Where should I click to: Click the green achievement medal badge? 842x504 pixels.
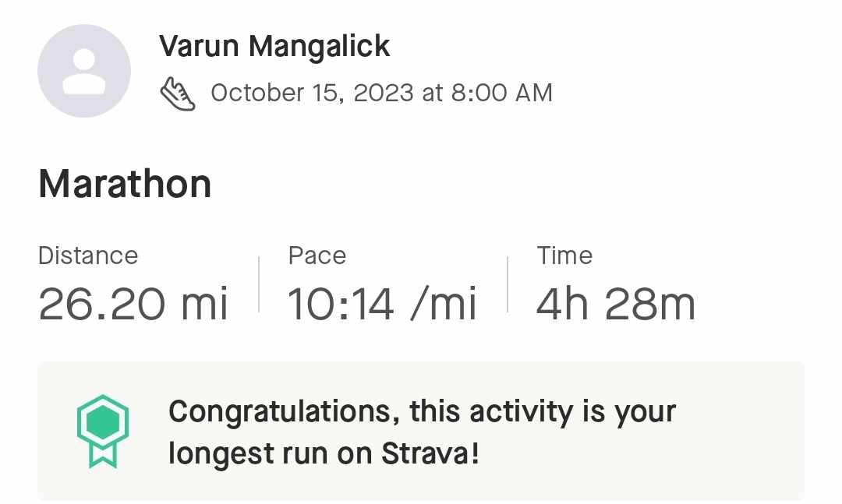pos(103,431)
